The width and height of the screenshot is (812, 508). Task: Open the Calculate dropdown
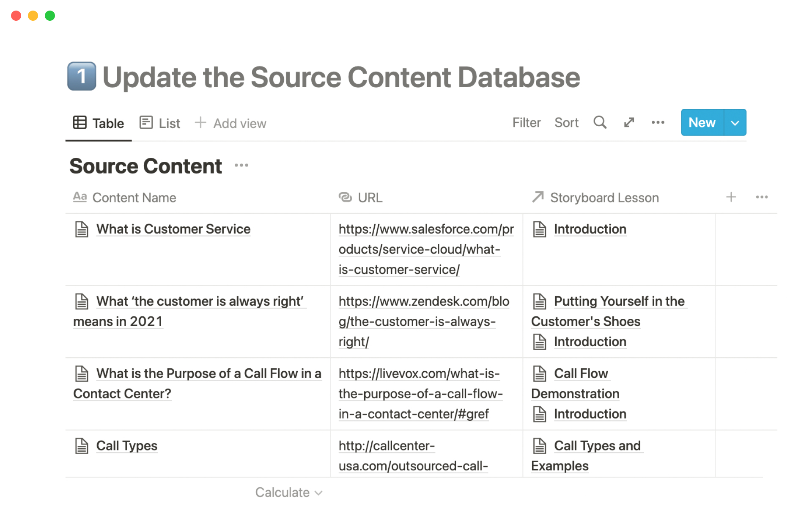pos(289,492)
